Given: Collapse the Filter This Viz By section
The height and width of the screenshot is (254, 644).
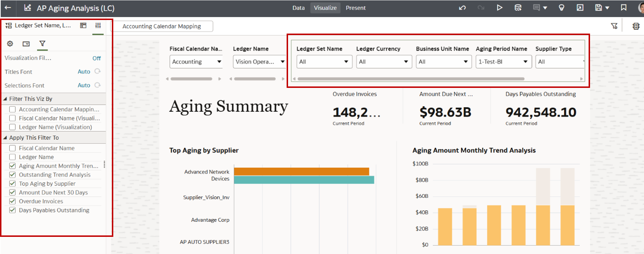Looking at the screenshot, I should [x=5, y=99].
